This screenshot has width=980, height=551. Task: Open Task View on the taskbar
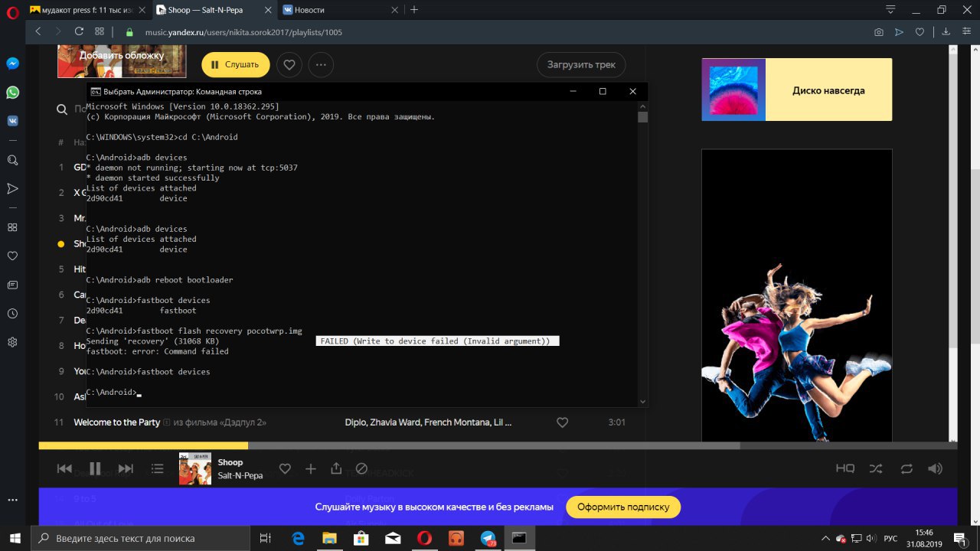(265, 538)
